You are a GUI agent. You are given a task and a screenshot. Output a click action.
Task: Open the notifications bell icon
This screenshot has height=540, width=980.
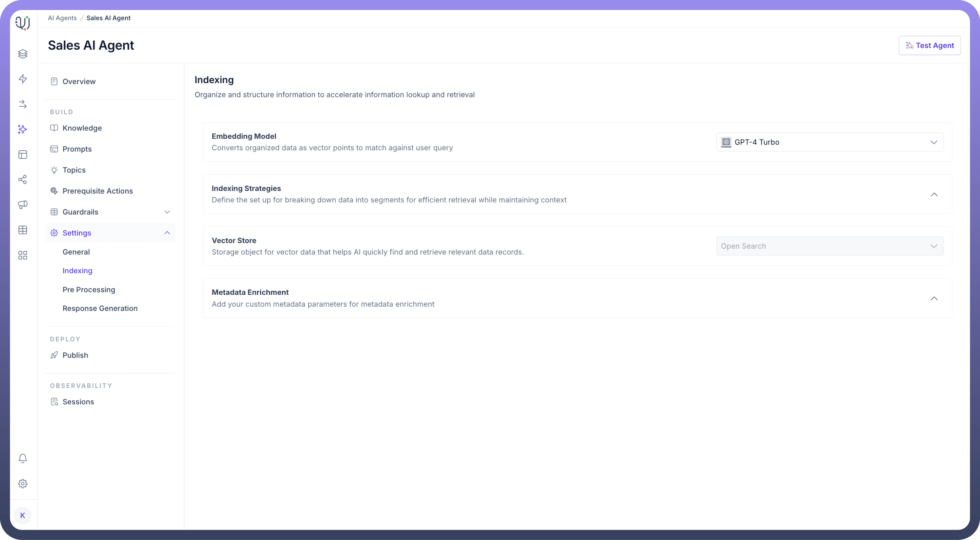(23, 458)
